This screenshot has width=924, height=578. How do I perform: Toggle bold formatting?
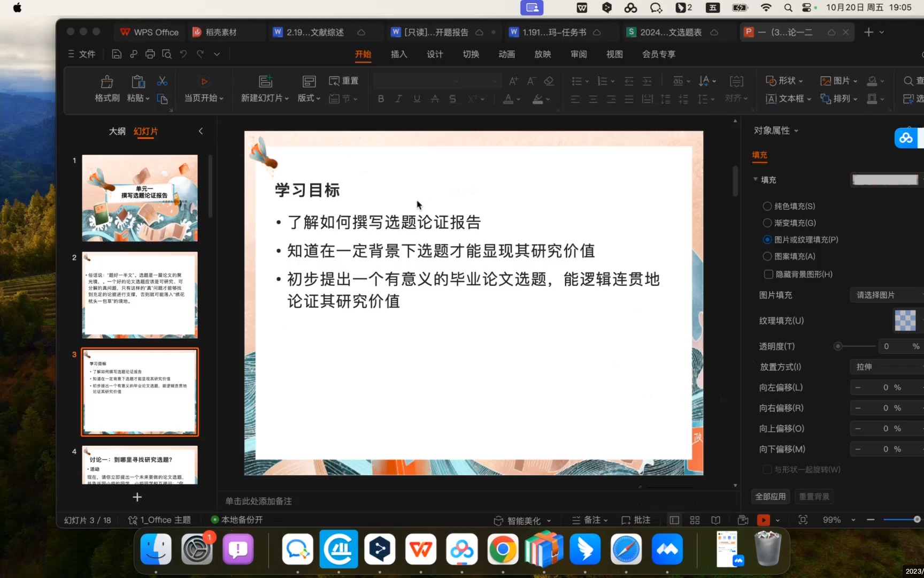(x=380, y=98)
